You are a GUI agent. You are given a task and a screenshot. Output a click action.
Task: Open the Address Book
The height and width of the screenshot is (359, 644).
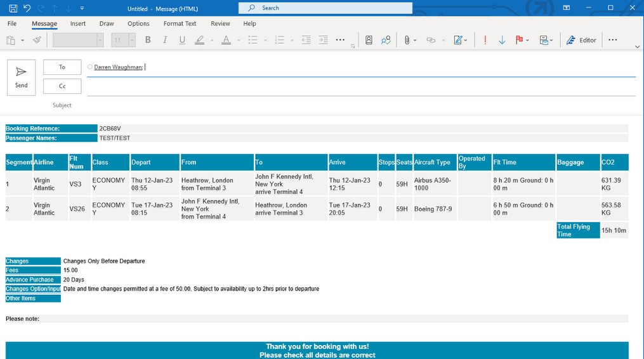click(369, 40)
